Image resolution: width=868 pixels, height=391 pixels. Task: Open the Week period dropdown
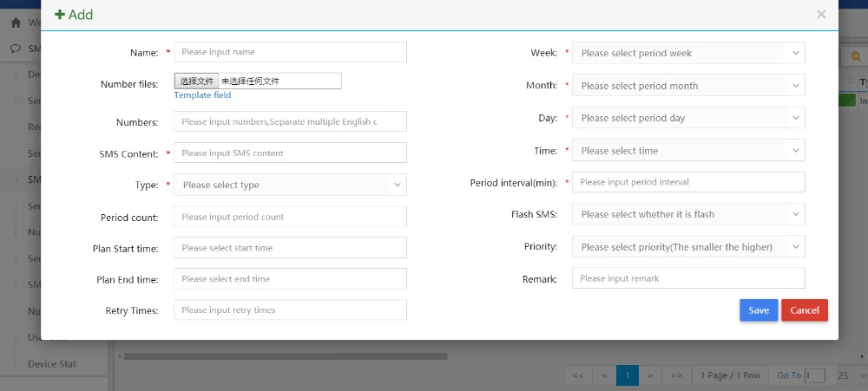pyautogui.click(x=687, y=53)
